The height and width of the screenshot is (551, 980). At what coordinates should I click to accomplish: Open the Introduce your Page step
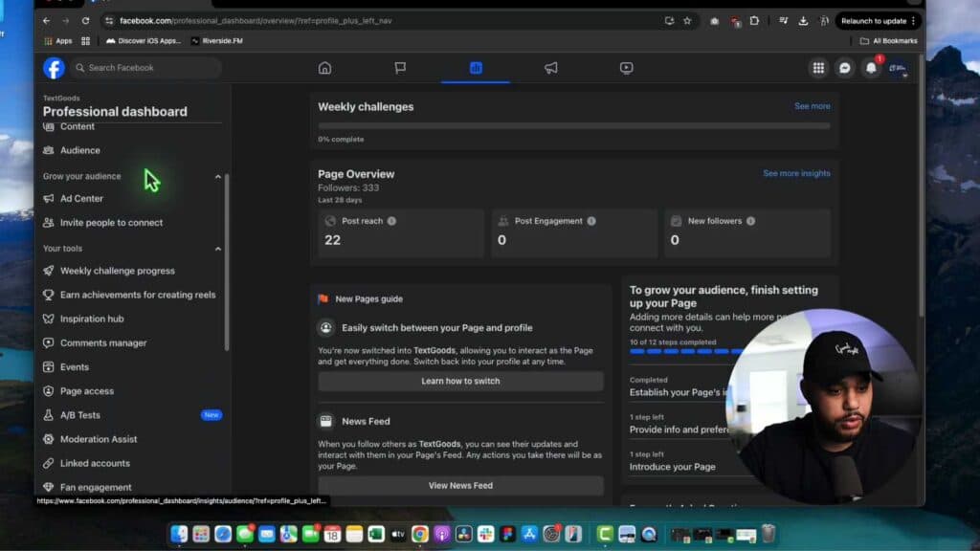pos(673,467)
